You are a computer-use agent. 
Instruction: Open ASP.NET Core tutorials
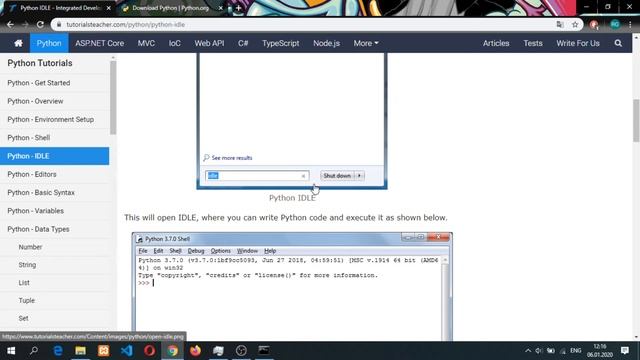[x=100, y=43]
